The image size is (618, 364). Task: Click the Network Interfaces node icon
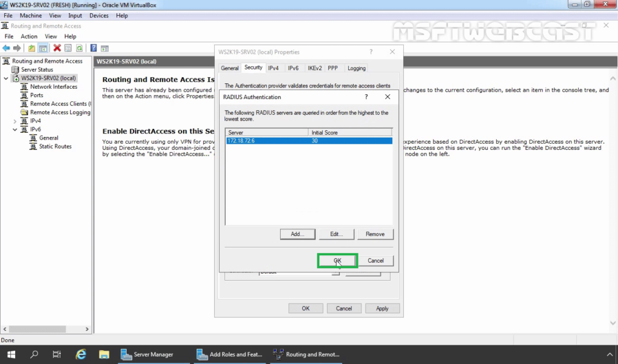[24, 87]
